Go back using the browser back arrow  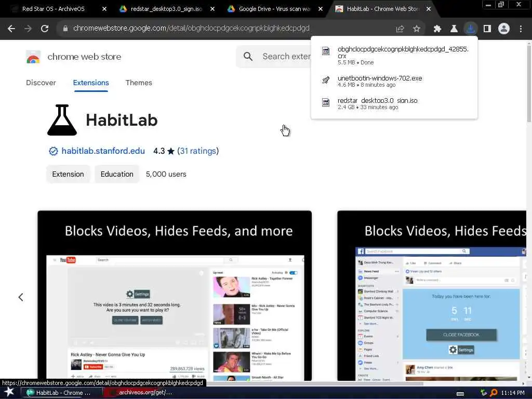[11, 29]
